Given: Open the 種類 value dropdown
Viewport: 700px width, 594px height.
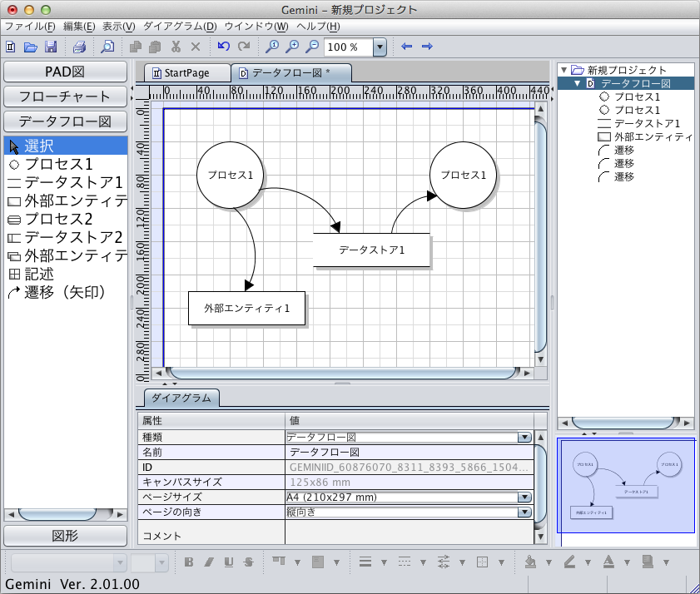Looking at the screenshot, I should (x=524, y=437).
